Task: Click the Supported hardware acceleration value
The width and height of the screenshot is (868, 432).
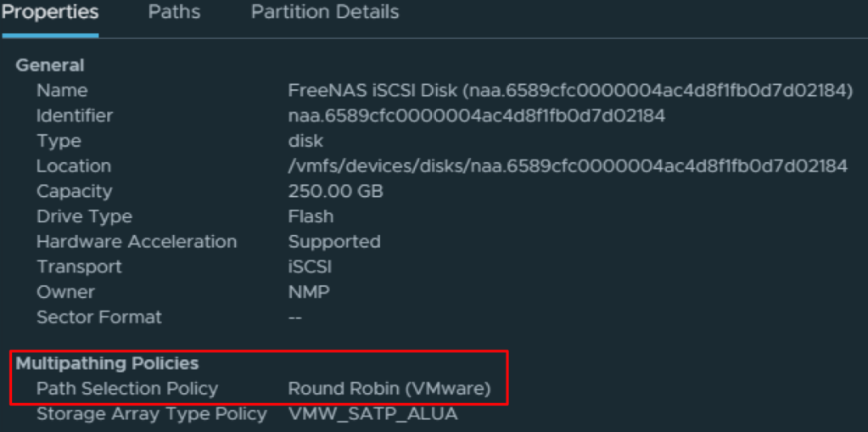Action: (x=334, y=242)
